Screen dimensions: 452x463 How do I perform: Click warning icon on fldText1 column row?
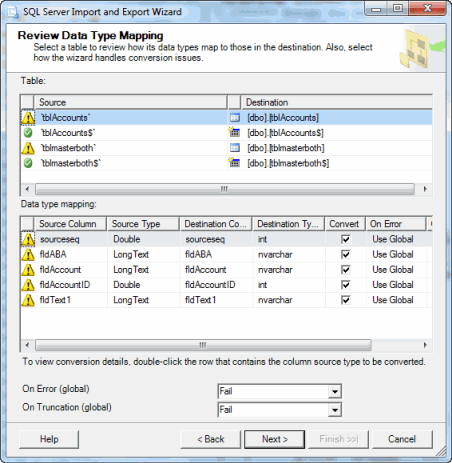click(x=28, y=300)
